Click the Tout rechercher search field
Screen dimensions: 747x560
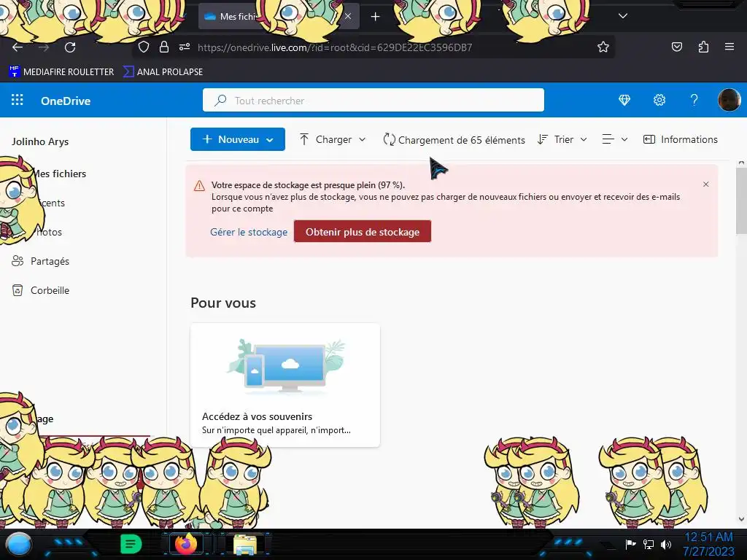coord(373,100)
